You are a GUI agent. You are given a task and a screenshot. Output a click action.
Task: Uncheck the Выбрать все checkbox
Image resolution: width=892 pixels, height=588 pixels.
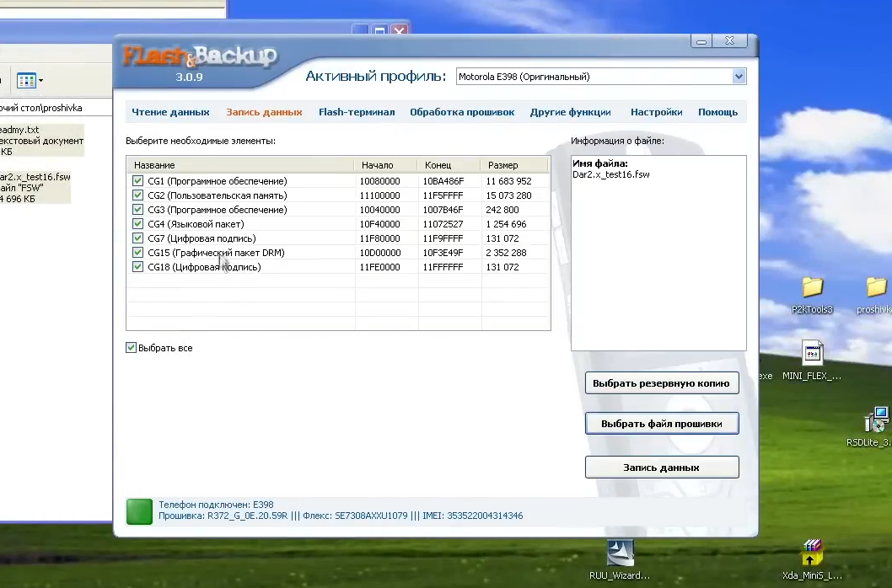point(132,348)
